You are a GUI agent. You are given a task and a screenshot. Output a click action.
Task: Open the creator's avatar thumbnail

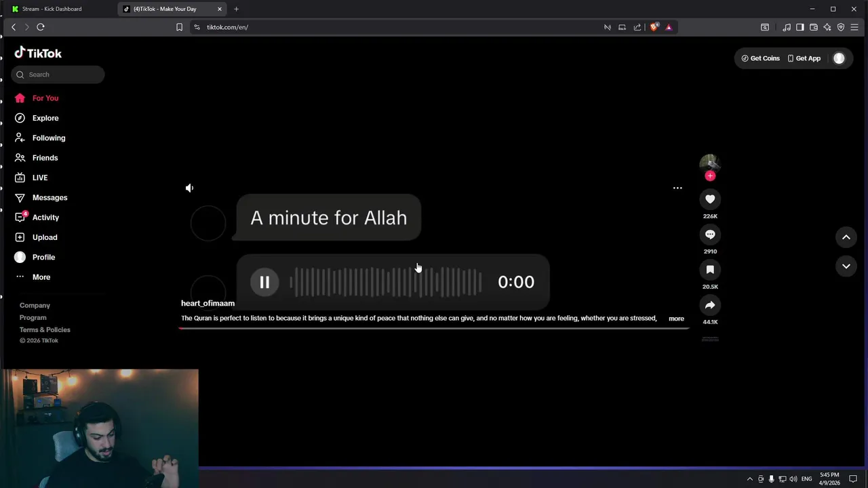point(710,163)
